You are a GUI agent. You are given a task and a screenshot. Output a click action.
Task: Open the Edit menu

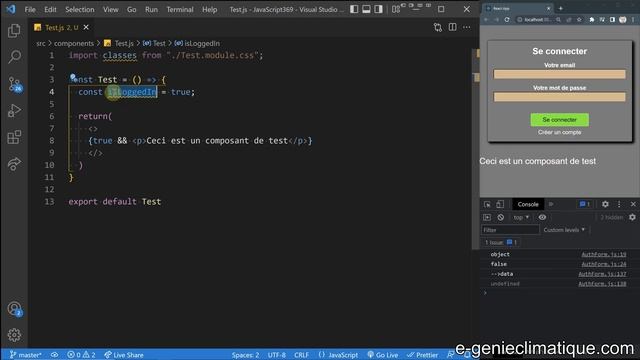coord(50,9)
